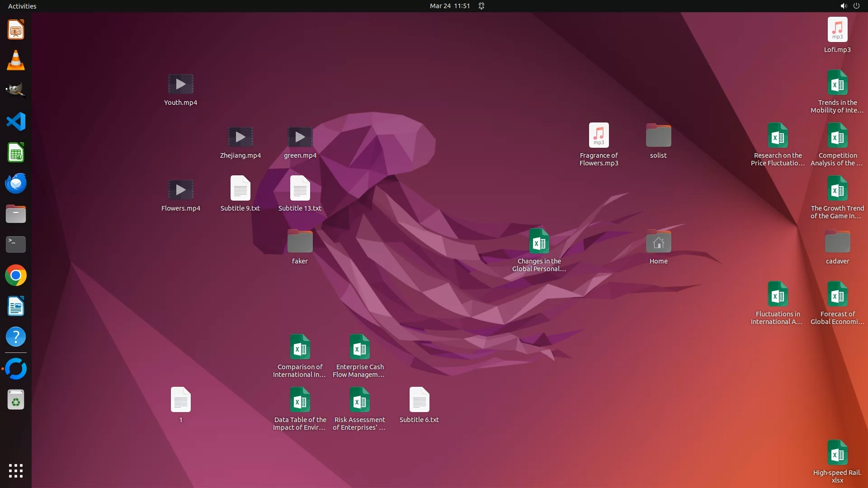
Task: Open the system power menu
Action: [856, 6]
